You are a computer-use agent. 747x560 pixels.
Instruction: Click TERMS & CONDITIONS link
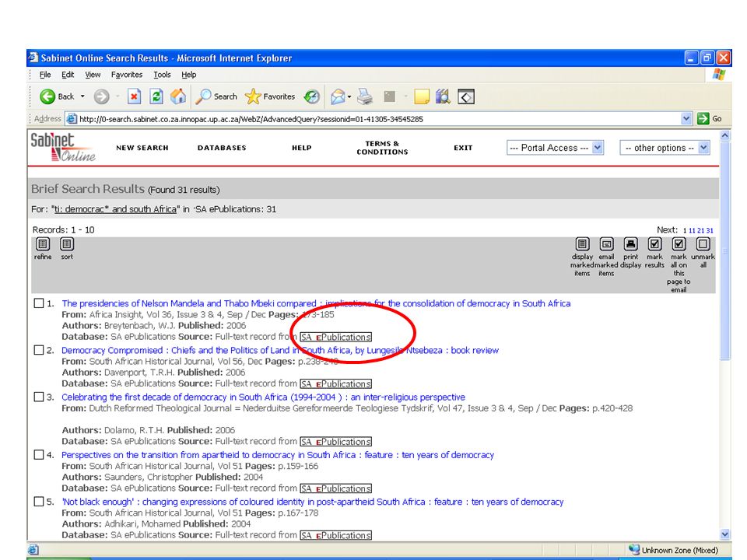coord(383,148)
